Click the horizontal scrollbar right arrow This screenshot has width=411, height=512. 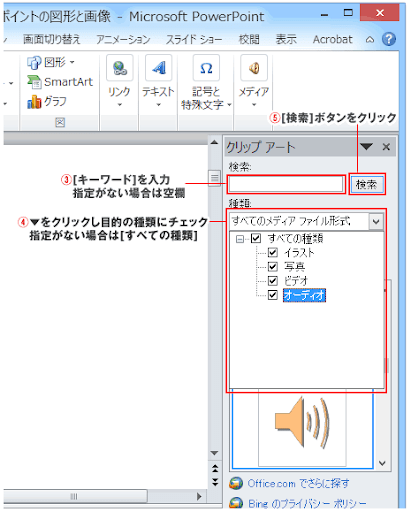click(199, 496)
